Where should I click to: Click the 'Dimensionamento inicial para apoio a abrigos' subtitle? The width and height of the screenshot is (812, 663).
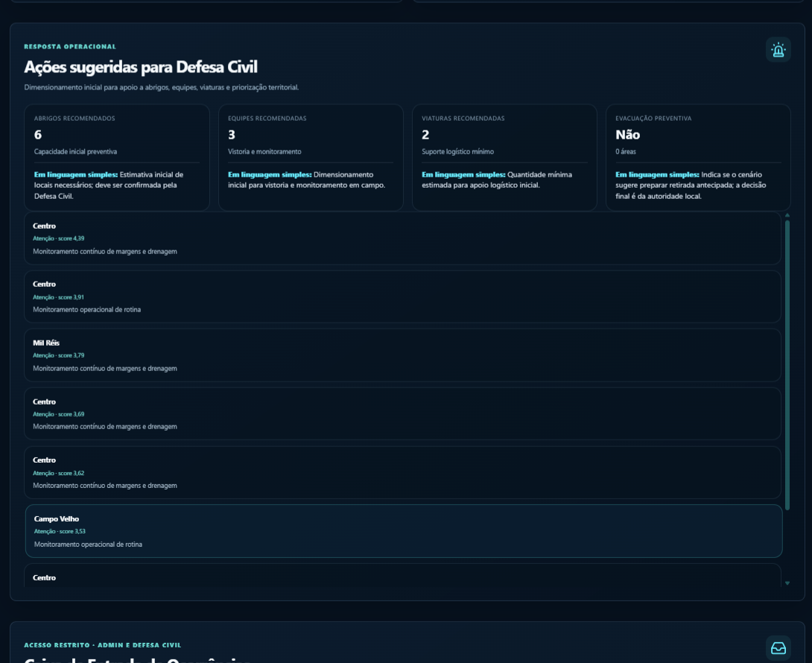pos(162,88)
